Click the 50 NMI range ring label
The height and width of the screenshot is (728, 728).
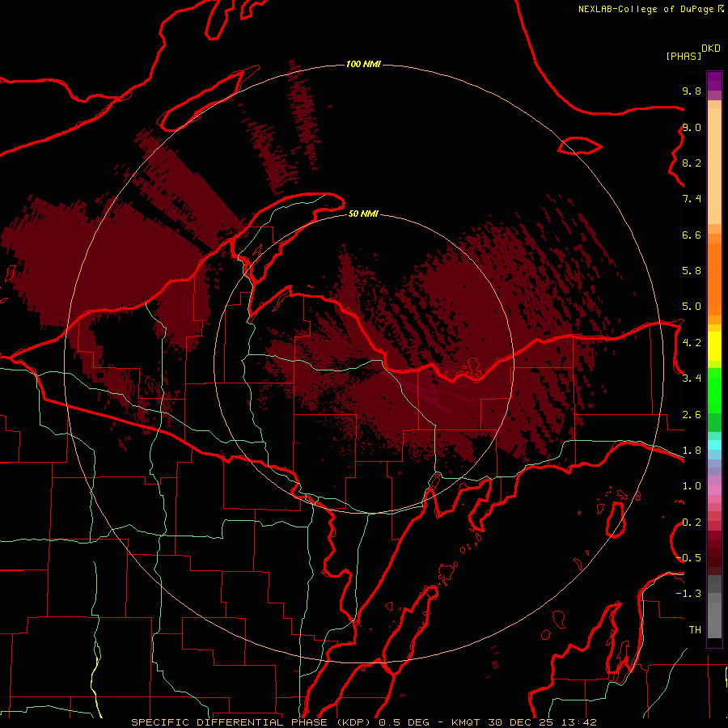click(363, 214)
